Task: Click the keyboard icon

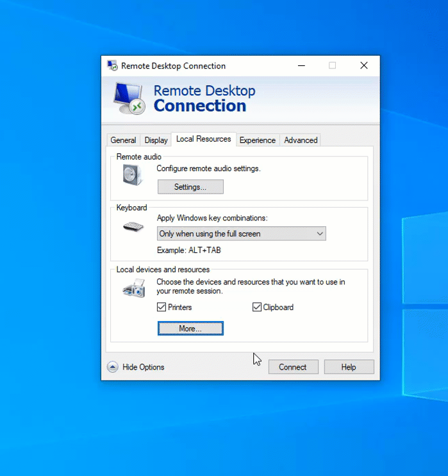Action: point(133,226)
